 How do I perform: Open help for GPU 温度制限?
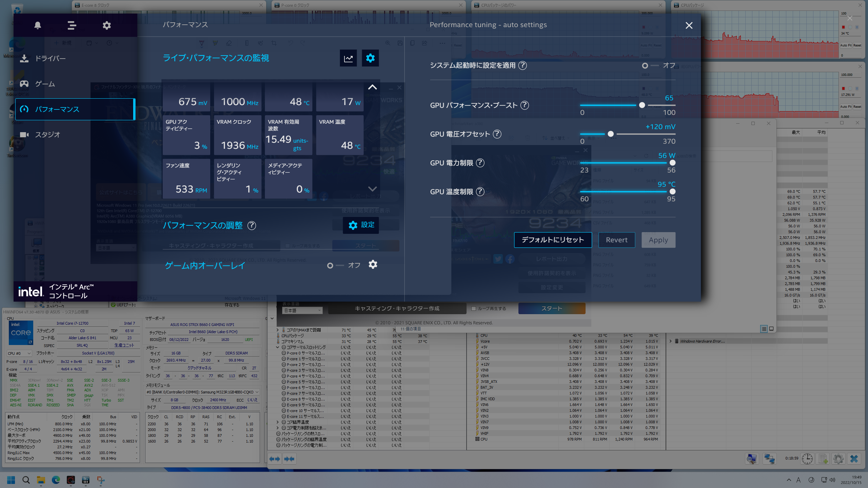click(480, 192)
